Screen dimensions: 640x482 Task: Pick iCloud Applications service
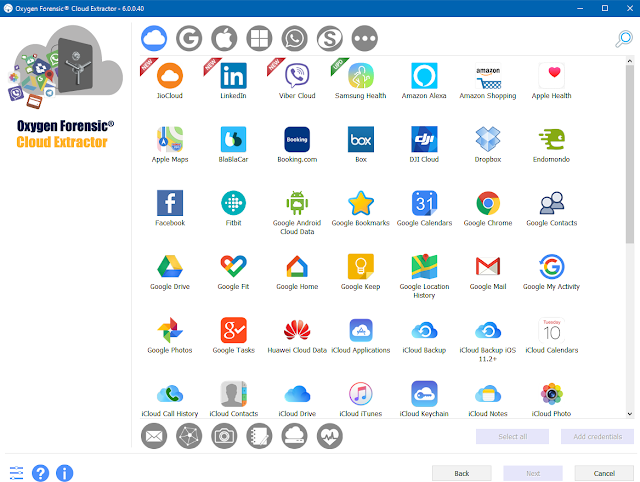(x=360, y=335)
